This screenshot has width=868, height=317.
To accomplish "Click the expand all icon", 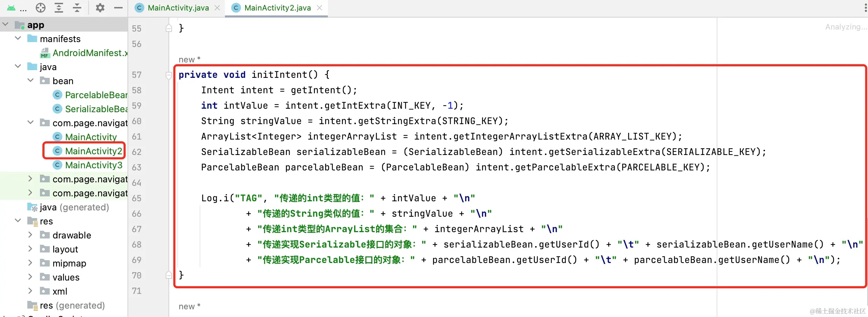I will click(x=59, y=8).
